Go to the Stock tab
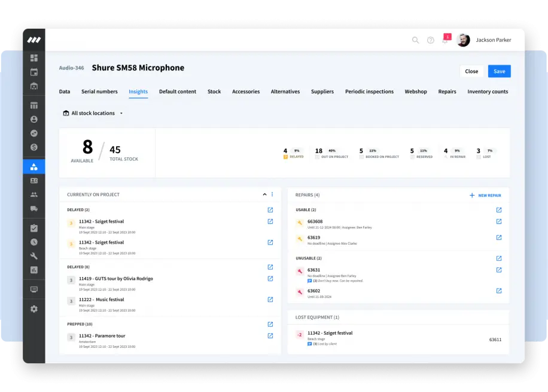This screenshot has height=392, width=548. pos(214,92)
